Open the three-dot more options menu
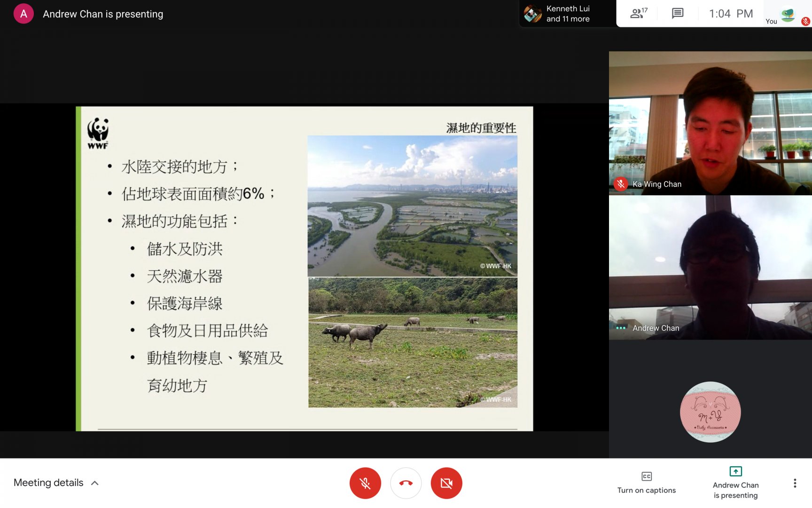The width and height of the screenshot is (812, 508). [795, 483]
